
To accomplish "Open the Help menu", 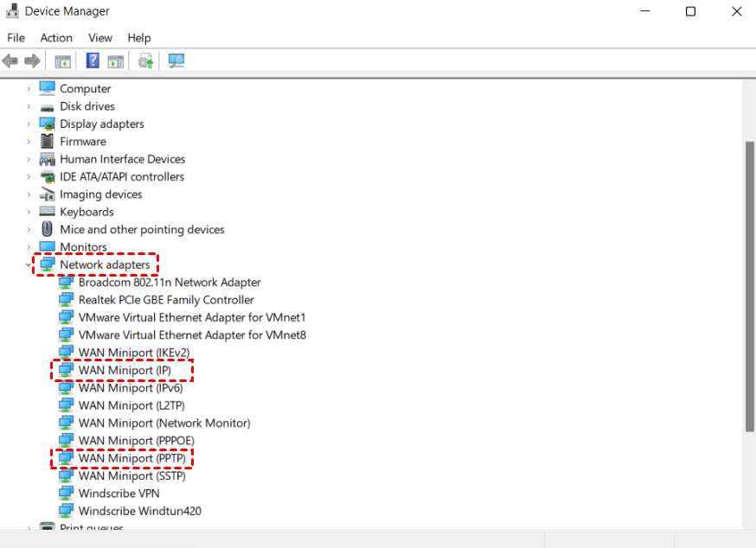I will 139,37.
